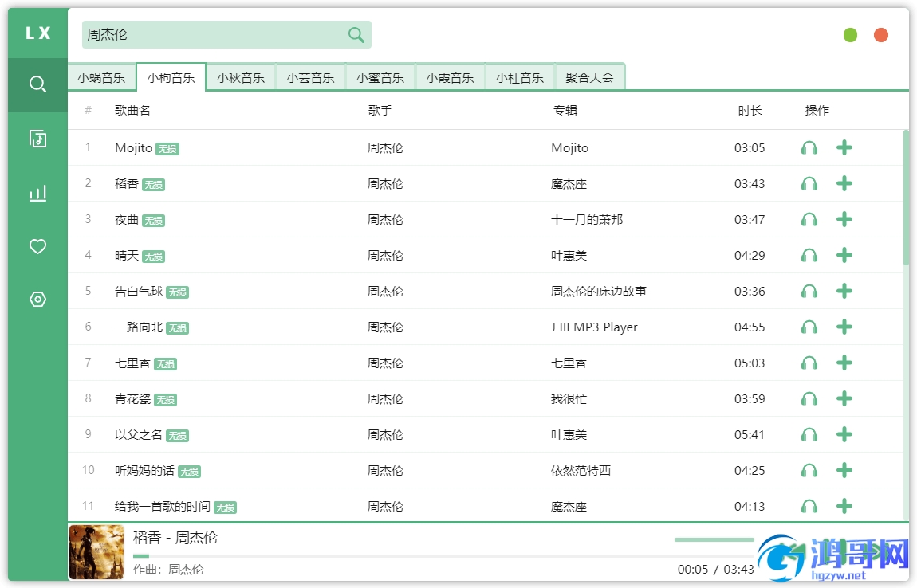
Task: Click the magnifier search button in search box
Action: coord(356,35)
